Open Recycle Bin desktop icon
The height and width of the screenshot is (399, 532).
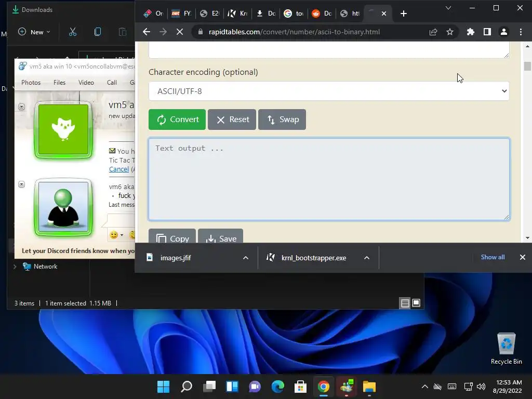pos(506,349)
